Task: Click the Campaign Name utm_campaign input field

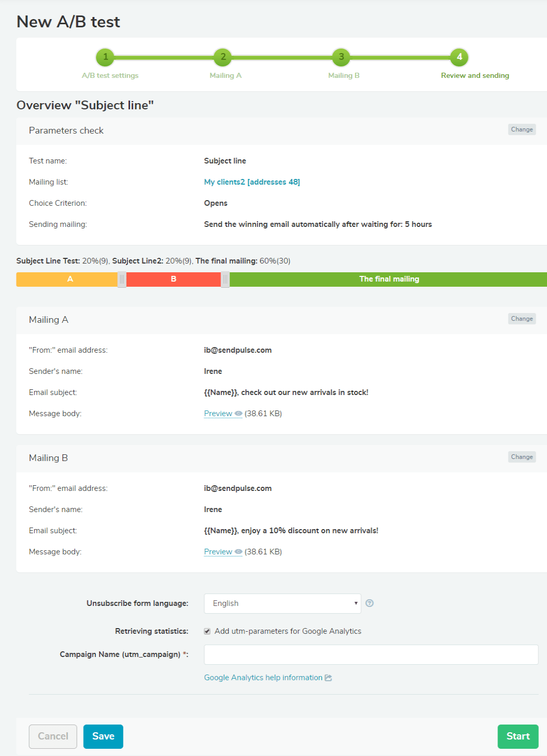Action: pyautogui.click(x=371, y=654)
